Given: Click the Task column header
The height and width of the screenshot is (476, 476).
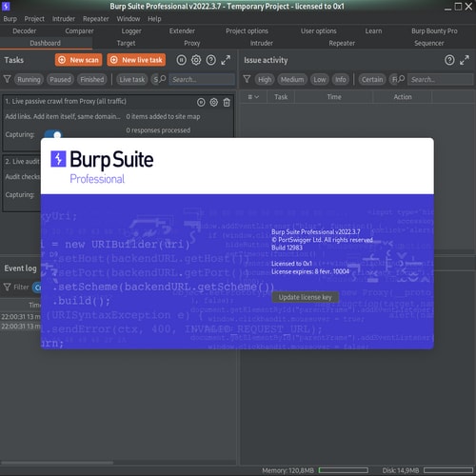Looking at the screenshot, I should (x=281, y=97).
